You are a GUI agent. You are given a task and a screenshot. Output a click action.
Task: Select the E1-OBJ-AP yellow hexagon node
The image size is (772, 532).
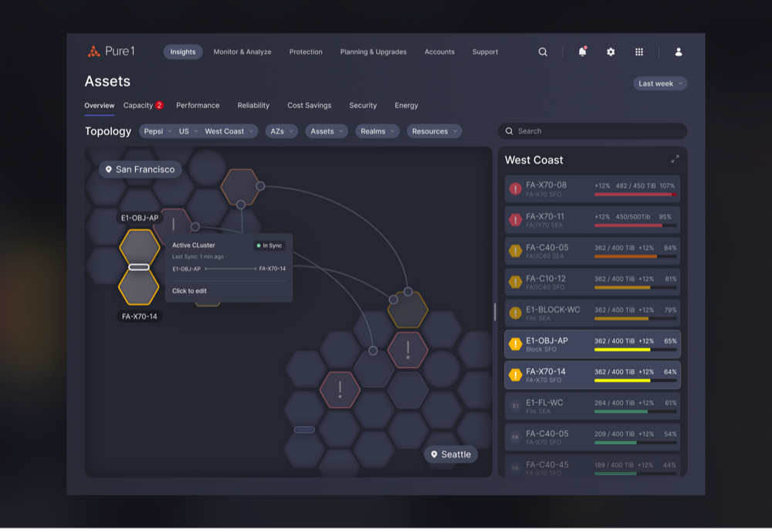pyautogui.click(x=139, y=247)
